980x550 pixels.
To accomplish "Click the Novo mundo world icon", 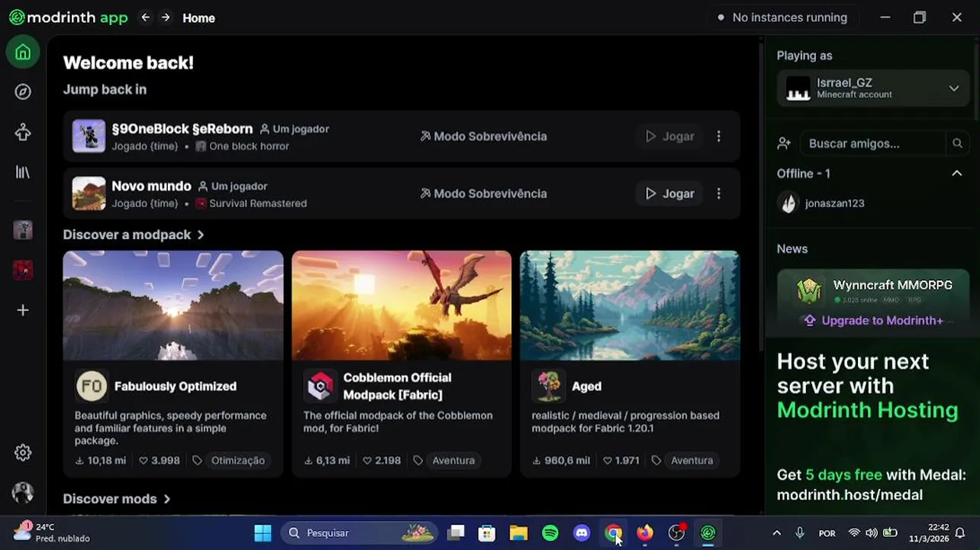I will click(x=89, y=193).
